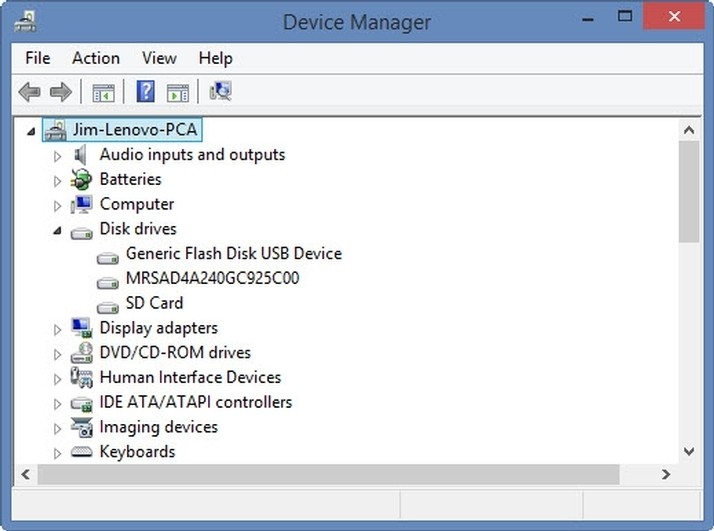Expand Audio inputs and outputs

coord(57,157)
